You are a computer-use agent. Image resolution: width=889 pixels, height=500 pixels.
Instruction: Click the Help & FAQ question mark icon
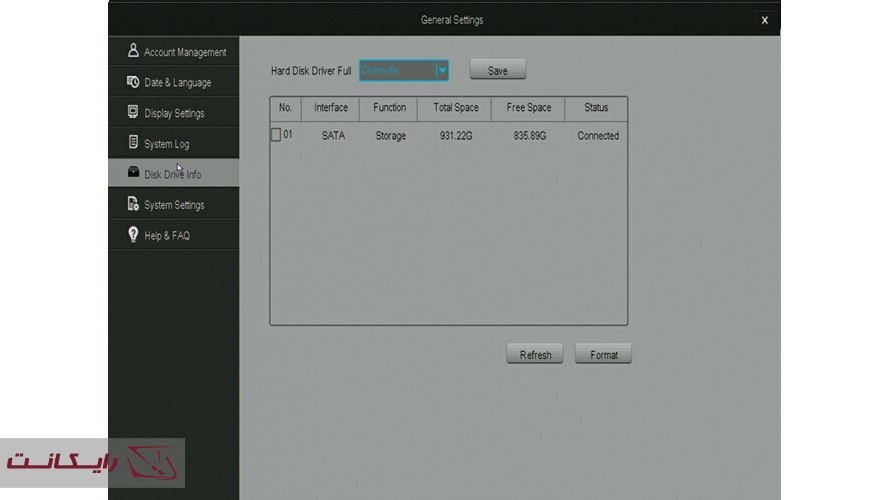[133, 235]
